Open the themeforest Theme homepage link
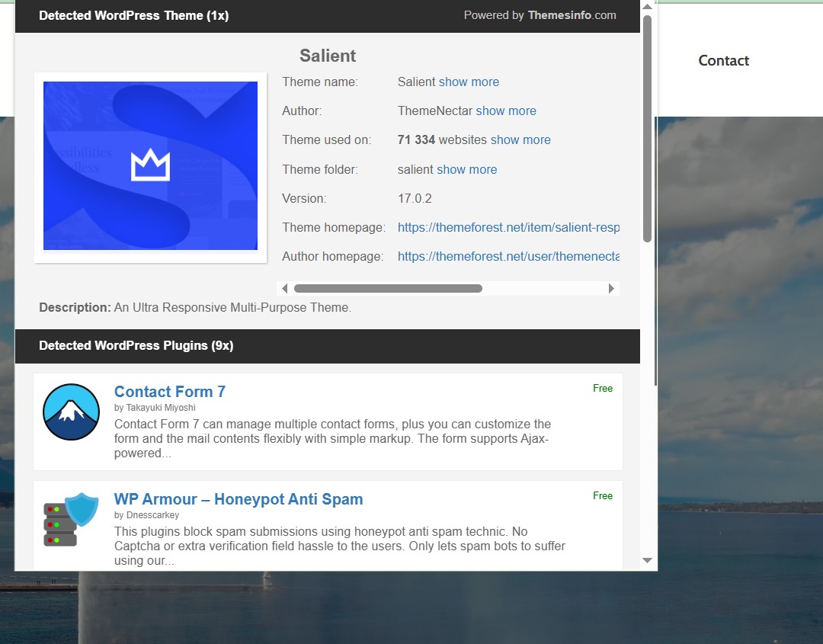This screenshot has height=644, width=823. [508, 227]
